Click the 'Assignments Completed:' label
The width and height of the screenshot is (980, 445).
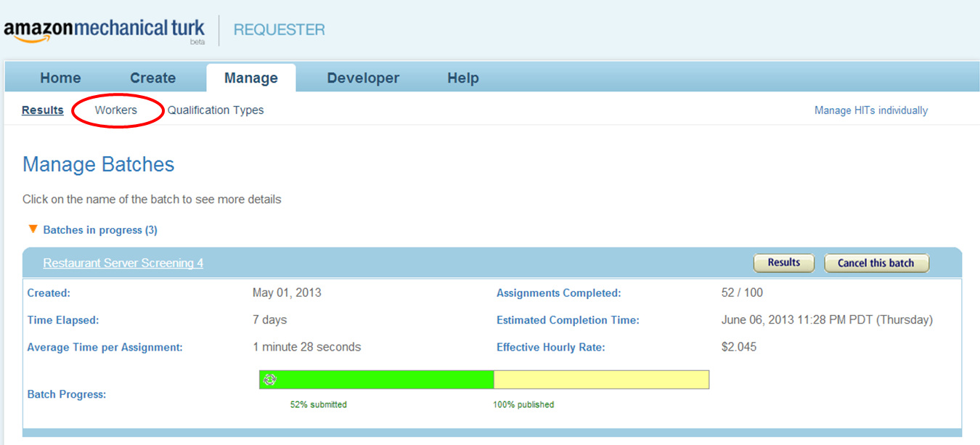[x=559, y=293]
